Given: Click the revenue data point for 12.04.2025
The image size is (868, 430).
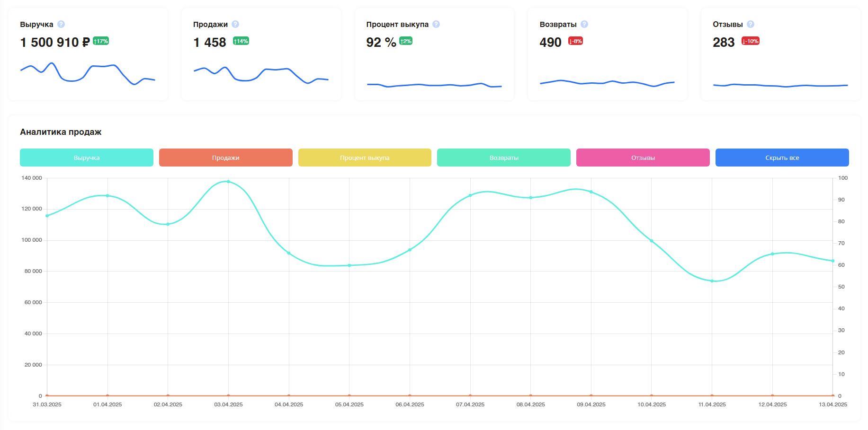Looking at the screenshot, I should (x=772, y=254).
